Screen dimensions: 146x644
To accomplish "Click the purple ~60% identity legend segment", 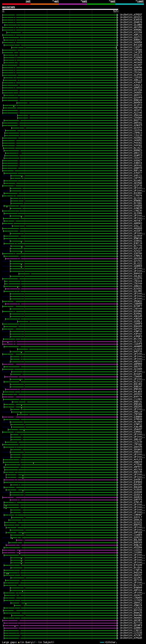I will click(73, 4).
